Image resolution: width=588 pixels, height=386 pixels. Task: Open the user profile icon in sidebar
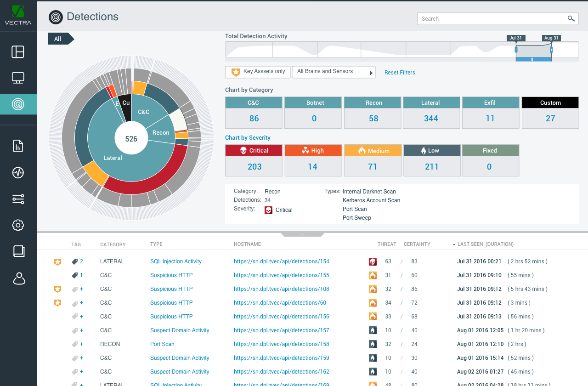pos(19,278)
